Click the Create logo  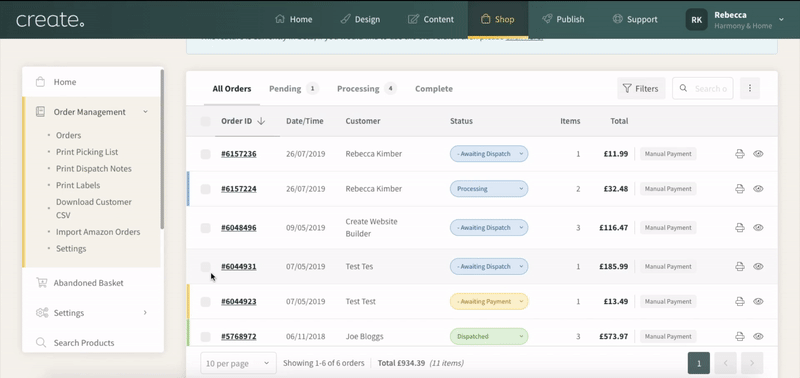[x=49, y=20]
